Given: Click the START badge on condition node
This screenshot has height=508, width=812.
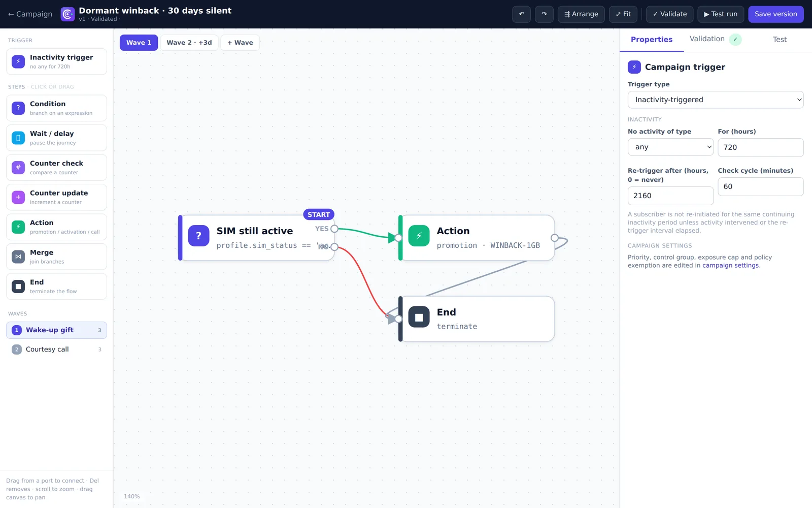Looking at the screenshot, I should 319,215.
